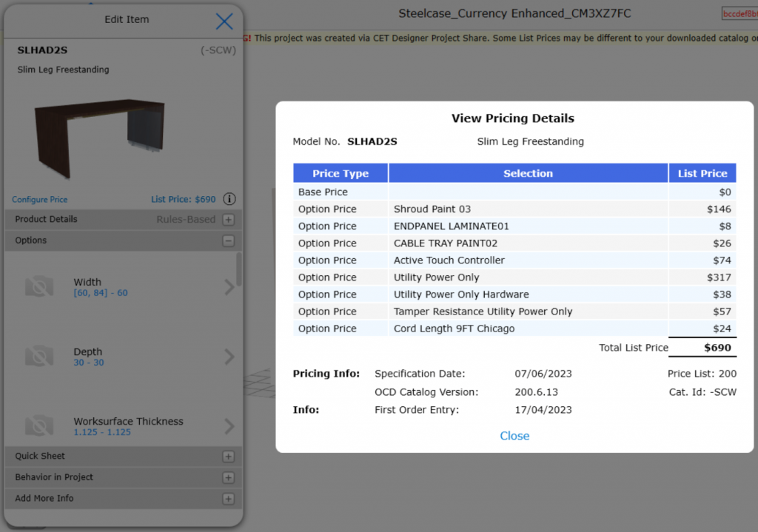758x532 pixels.
Task: Click the Worksurface Thickness no-image icon
Action: [39, 426]
